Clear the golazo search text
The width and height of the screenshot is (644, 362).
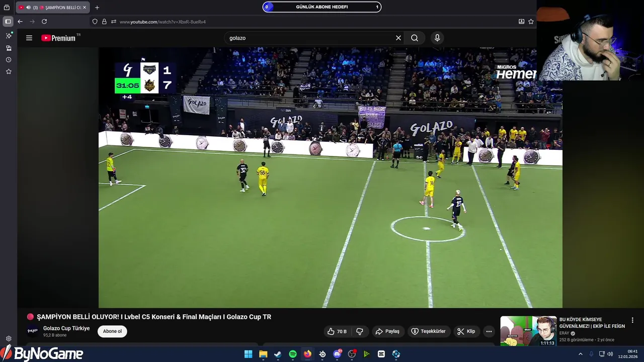click(398, 38)
